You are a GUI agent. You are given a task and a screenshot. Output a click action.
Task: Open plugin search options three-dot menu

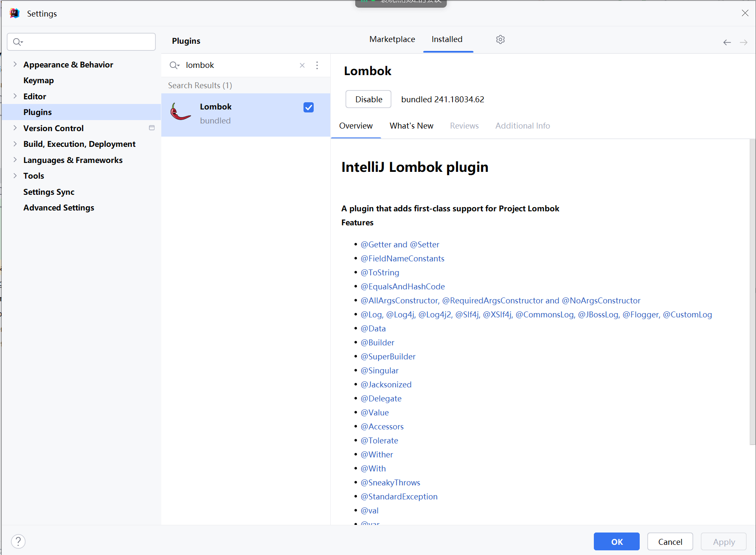[317, 65]
